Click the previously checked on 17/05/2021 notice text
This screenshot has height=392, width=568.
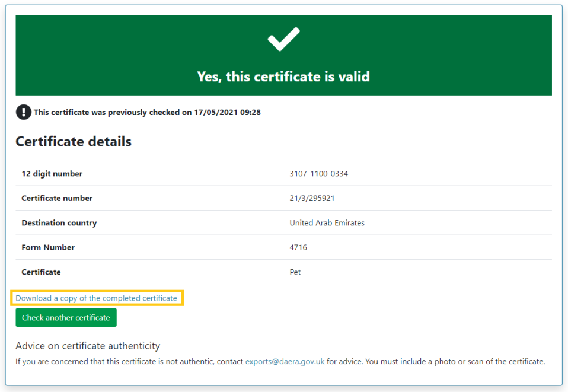click(x=147, y=112)
